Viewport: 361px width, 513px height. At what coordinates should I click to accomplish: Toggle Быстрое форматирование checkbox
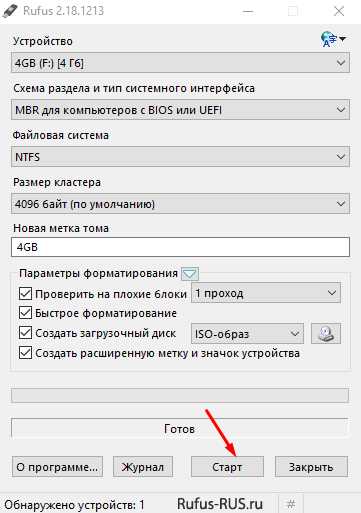(x=26, y=313)
